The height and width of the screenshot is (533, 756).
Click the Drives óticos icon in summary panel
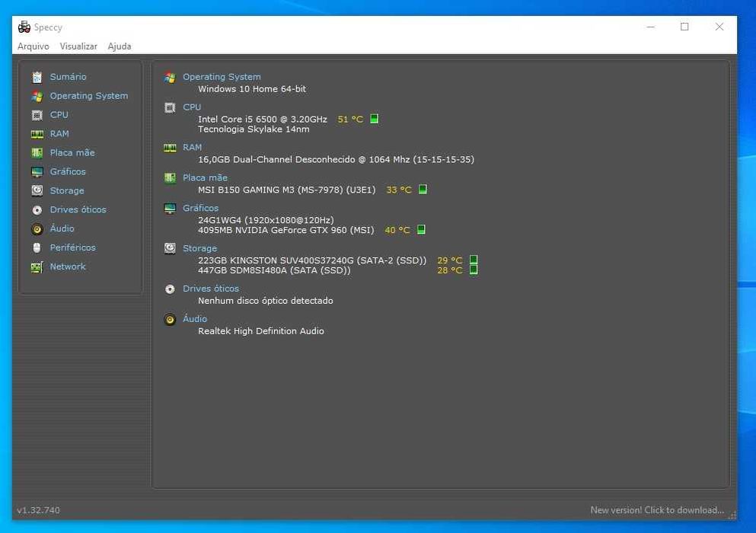tap(170, 289)
